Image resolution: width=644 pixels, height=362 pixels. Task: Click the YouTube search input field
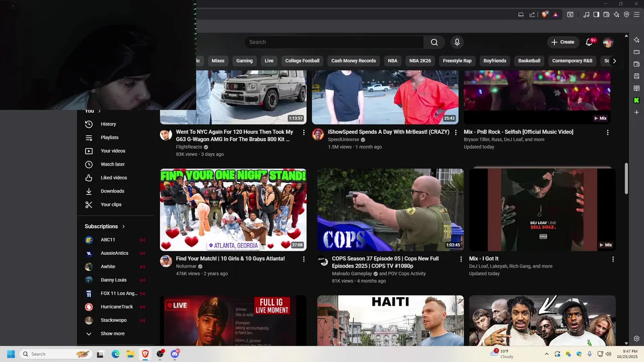pos(334,42)
